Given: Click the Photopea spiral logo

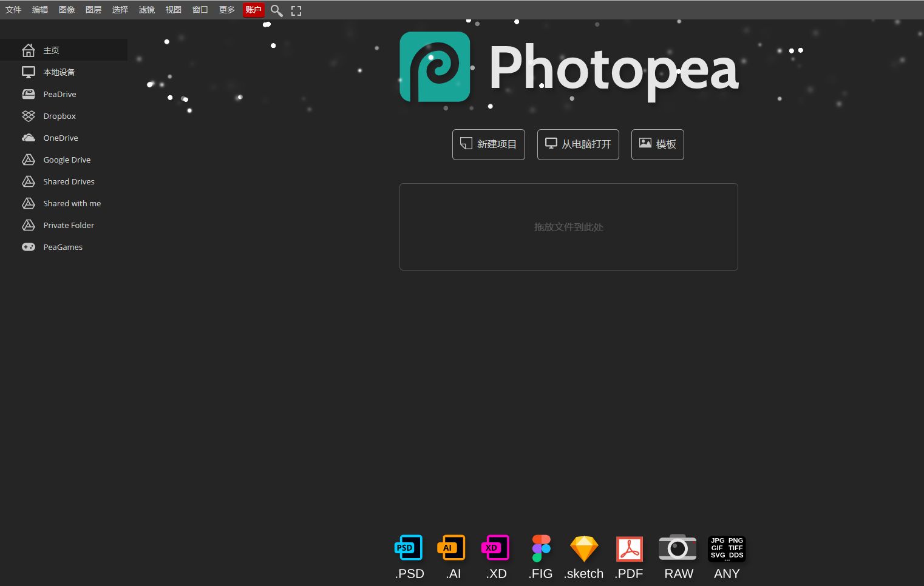Looking at the screenshot, I should click(x=435, y=67).
